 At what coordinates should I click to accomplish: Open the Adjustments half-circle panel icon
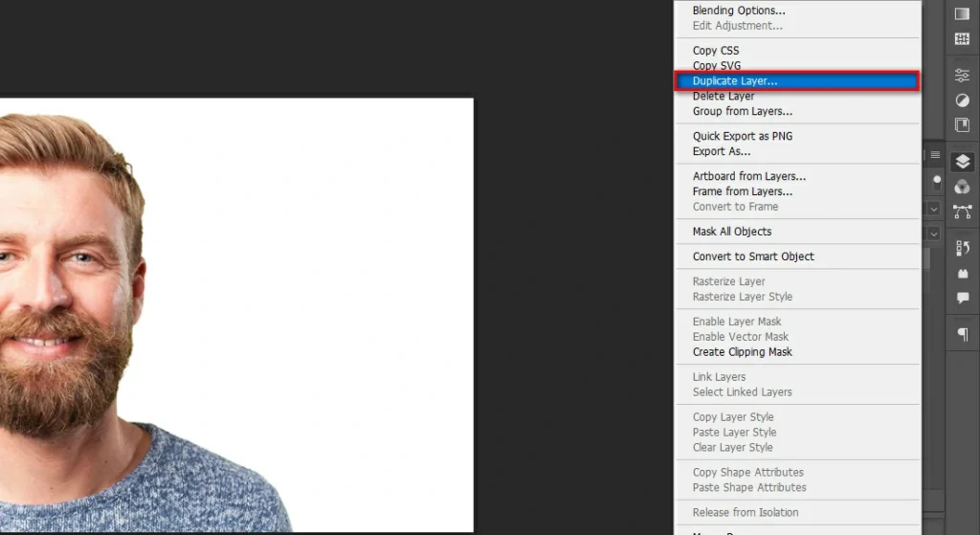962,100
